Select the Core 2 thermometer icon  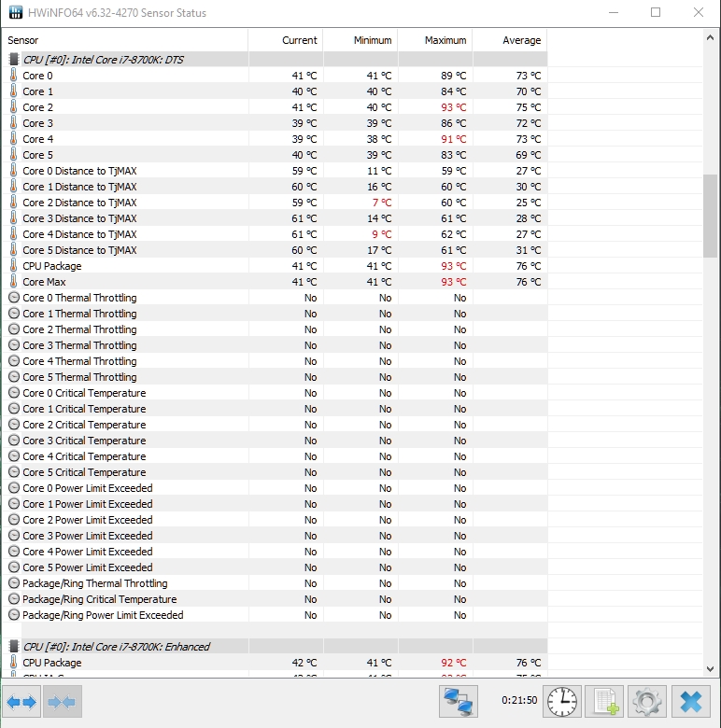[13, 106]
